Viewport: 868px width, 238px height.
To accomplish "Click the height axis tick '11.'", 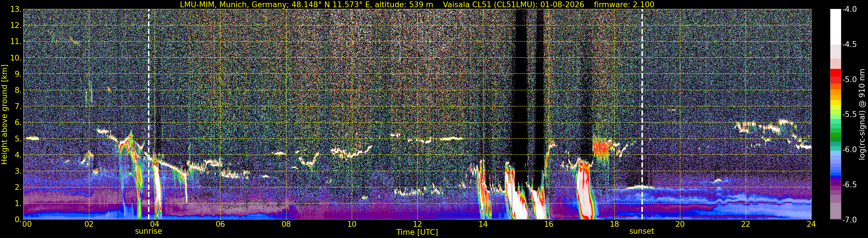I will [16, 42].
